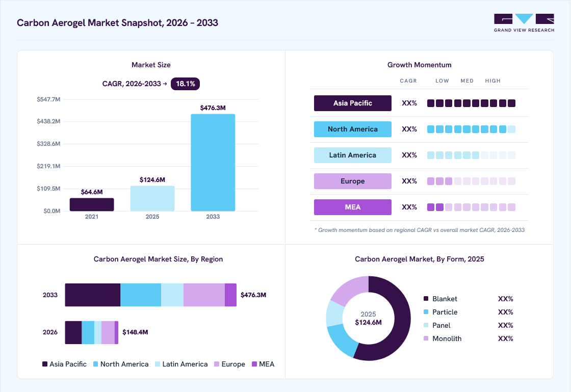Click the Asia Pacific region label
Screen dimensions: 571x392
pyautogui.click(x=352, y=103)
